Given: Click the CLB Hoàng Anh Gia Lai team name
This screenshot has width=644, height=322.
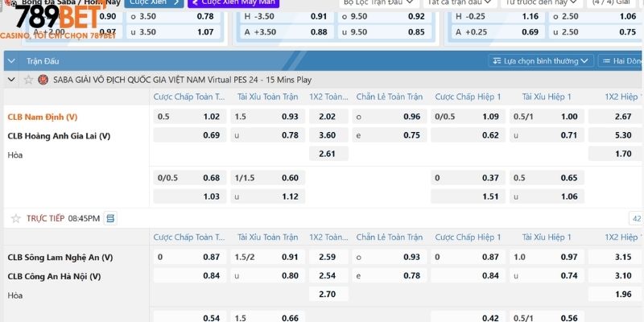Looking at the screenshot, I should 59,135.
